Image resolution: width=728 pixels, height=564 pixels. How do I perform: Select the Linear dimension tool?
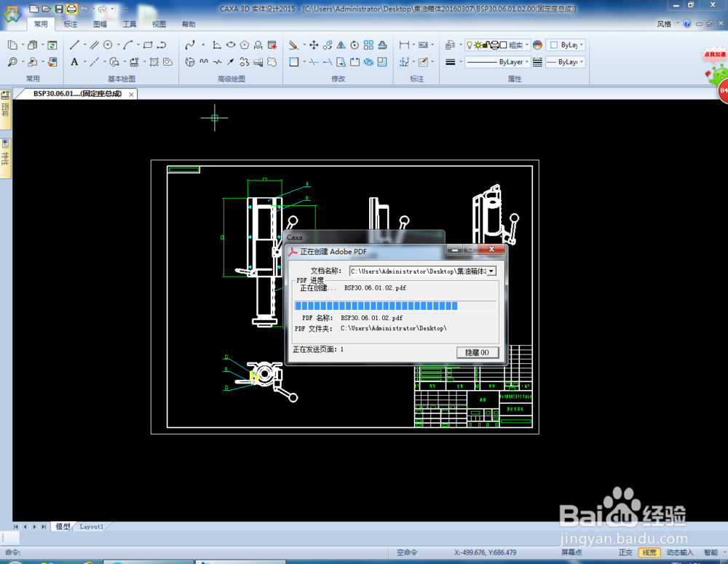[404, 45]
